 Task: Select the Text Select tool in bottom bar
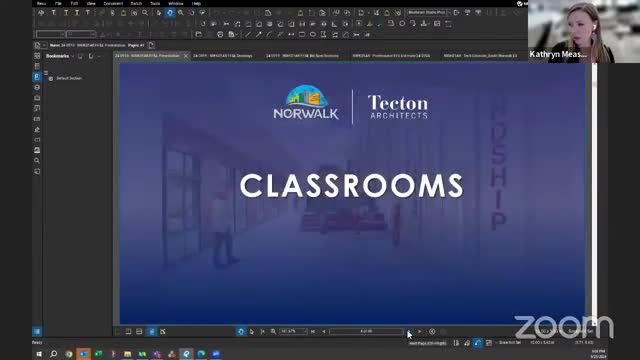pyautogui.click(x=262, y=332)
